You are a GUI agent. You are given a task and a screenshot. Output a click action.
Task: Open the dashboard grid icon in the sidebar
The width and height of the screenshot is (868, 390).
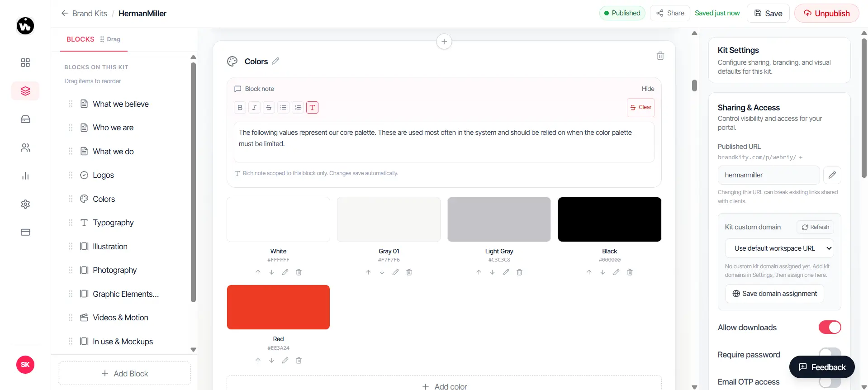pyautogui.click(x=25, y=62)
